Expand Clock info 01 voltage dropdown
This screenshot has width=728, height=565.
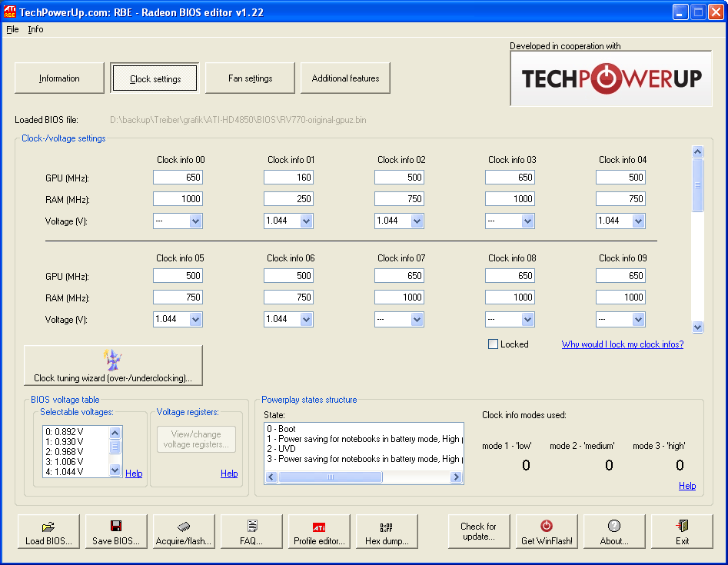pos(306,221)
